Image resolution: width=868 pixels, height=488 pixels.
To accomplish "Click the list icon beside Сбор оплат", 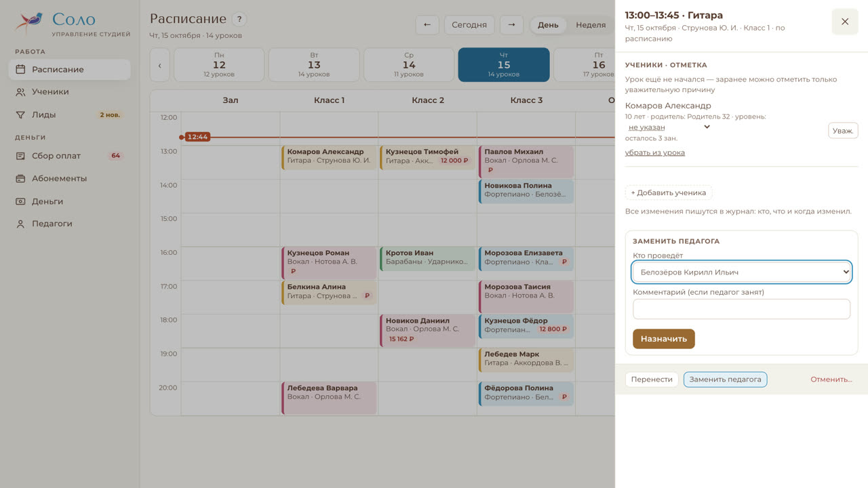I will tap(20, 156).
